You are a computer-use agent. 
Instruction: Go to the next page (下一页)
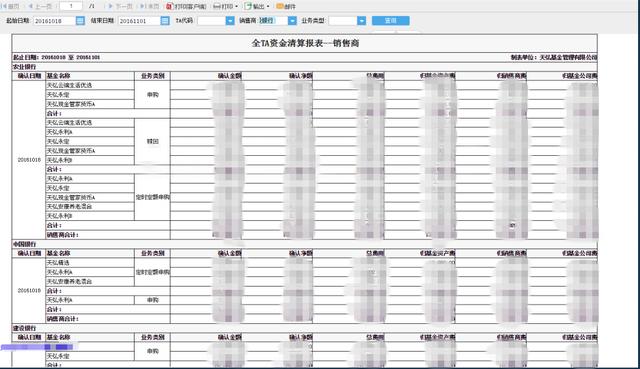coord(120,6)
